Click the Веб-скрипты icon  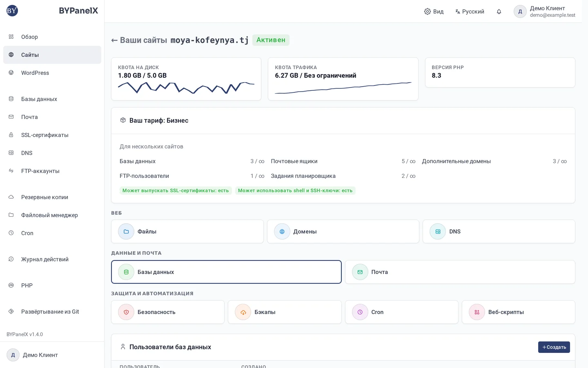[x=477, y=312]
